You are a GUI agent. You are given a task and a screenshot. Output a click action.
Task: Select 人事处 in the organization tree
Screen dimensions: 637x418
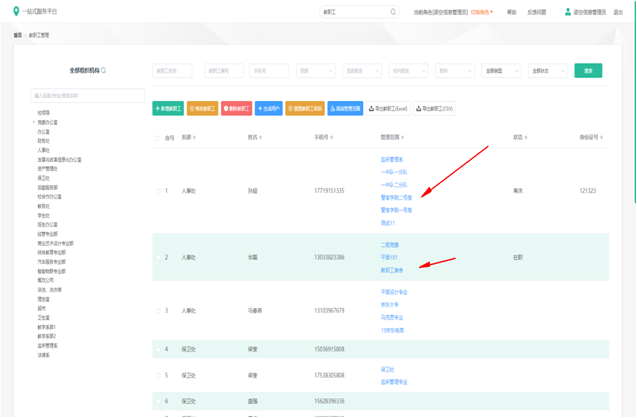pyautogui.click(x=44, y=150)
